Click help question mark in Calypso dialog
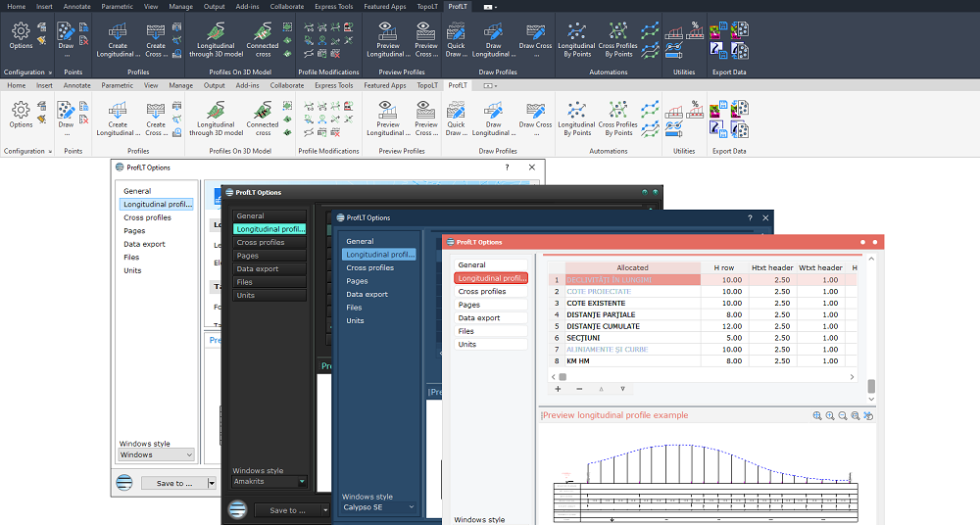This screenshot has width=980, height=525. click(x=750, y=217)
